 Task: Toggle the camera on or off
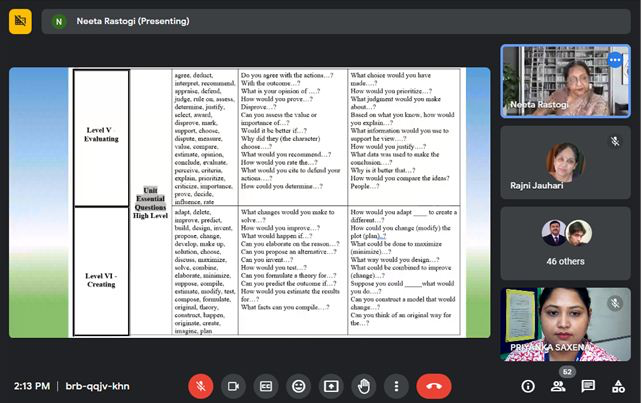[234, 385]
